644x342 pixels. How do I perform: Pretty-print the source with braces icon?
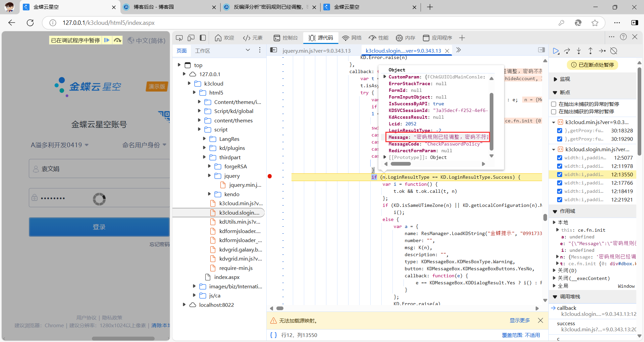click(x=273, y=335)
